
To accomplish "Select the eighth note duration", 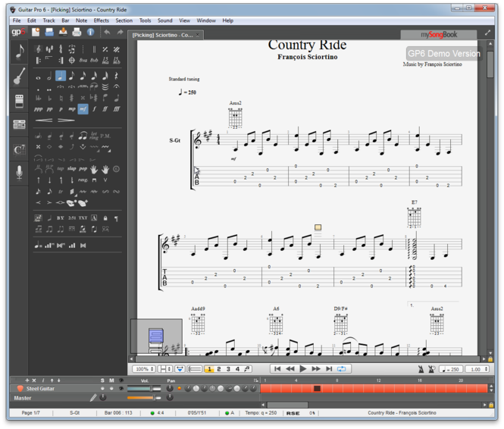I will pos(72,76).
